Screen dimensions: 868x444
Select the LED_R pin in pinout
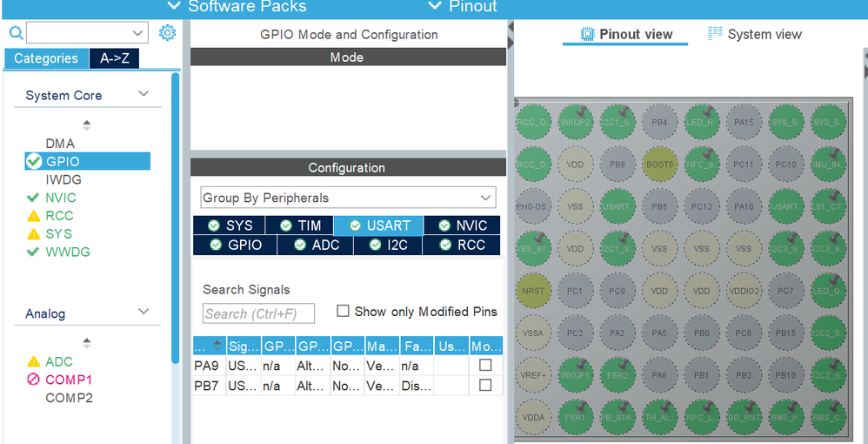[701, 122]
